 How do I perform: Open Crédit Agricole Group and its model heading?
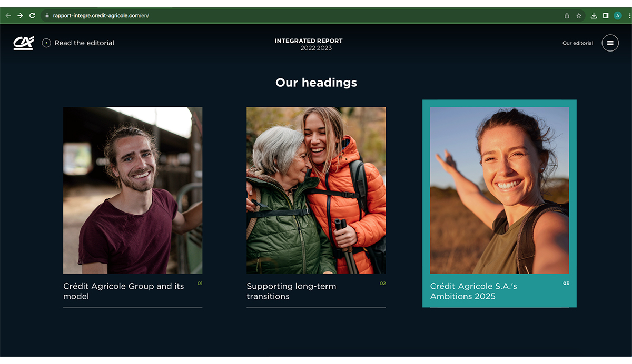[124, 291]
